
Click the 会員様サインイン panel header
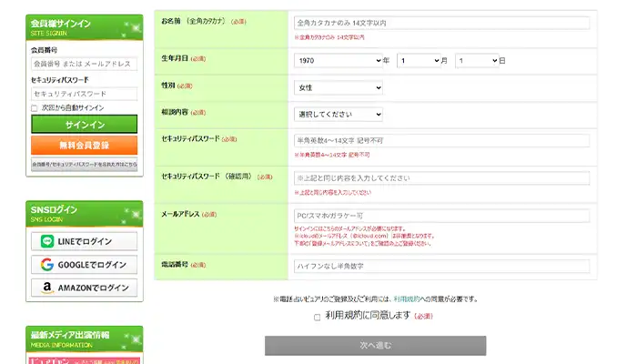pyautogui.click(x=84, y=27)
